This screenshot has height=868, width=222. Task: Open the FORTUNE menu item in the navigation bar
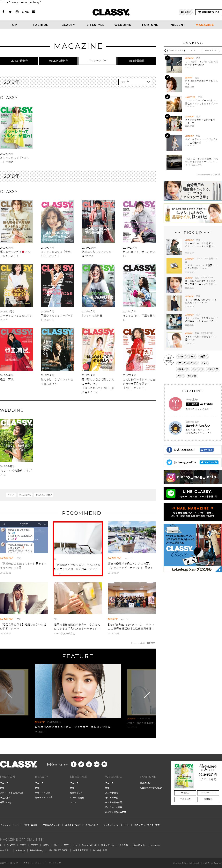[150, 25]
